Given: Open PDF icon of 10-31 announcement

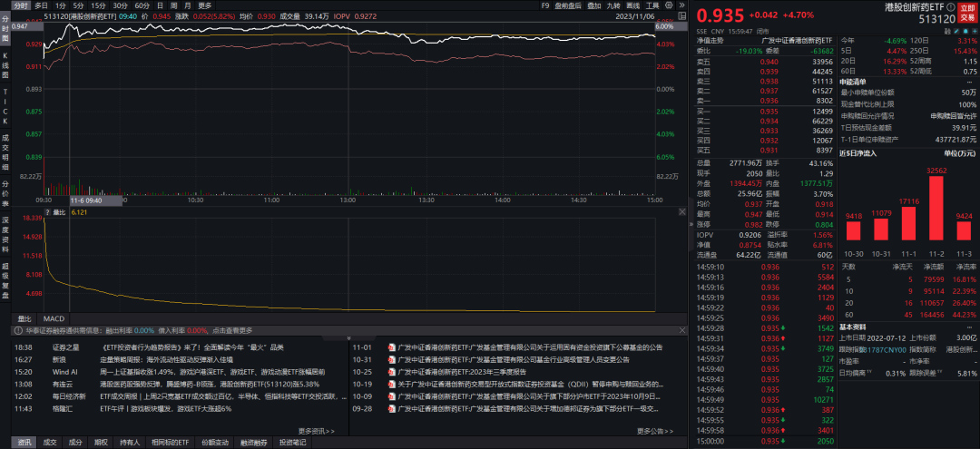Looking at the screenshot, I should pyautogui.click(x=392, y=360).
